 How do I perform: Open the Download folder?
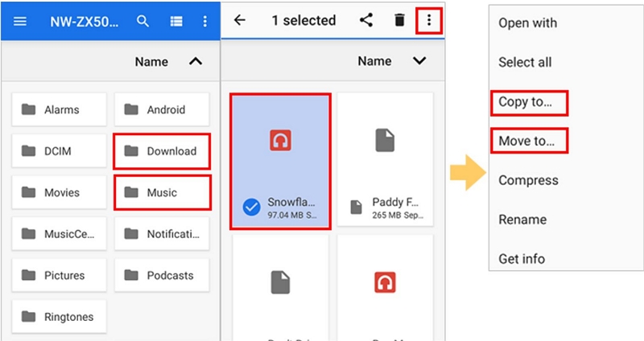pos(163,151)
